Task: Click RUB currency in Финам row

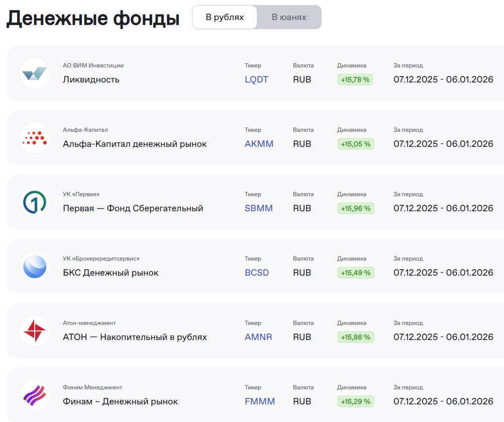Action: [302, 401]
